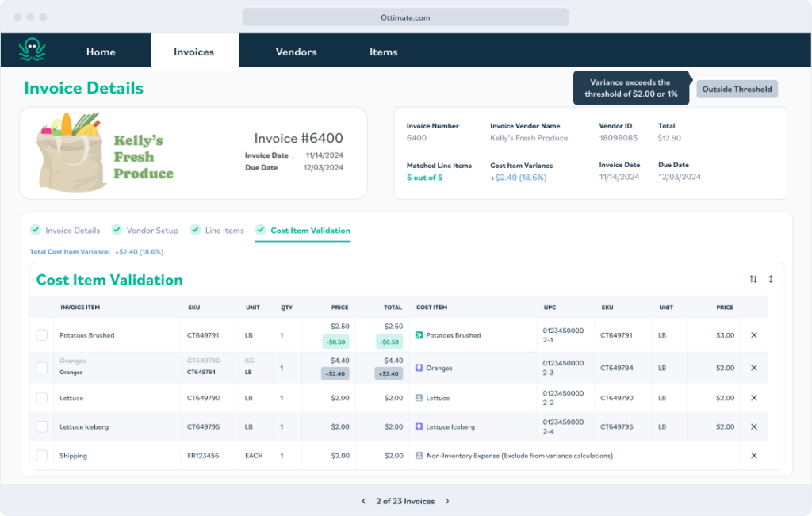812x516 pixels.
Task: Tick the Shipping row checkbox
Action: (42, 456)
